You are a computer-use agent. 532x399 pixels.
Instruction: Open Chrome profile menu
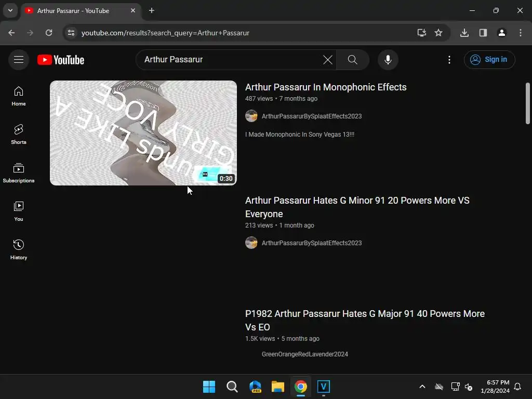click(x=502, y=33)
